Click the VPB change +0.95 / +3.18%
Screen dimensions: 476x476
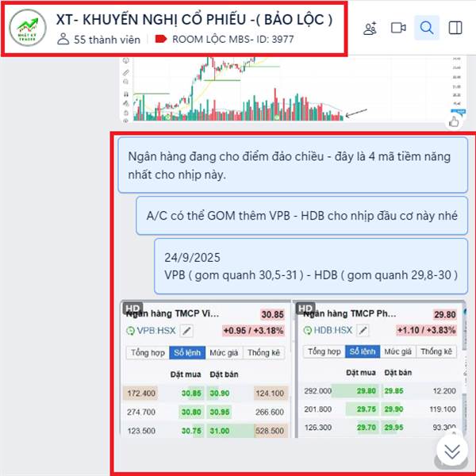pyautogui.click(x=253, y=330)
